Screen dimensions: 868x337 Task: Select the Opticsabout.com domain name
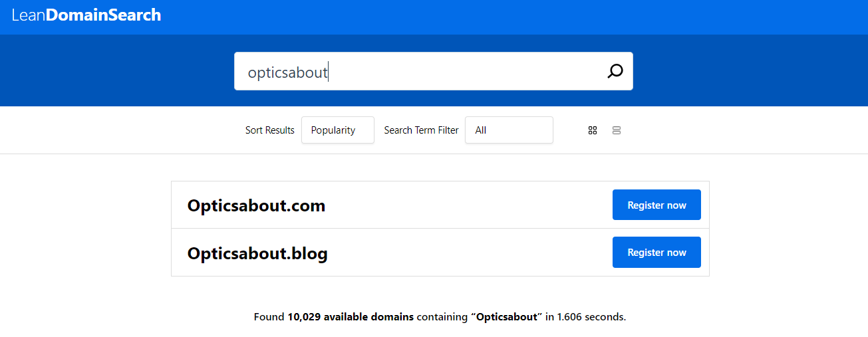tap(256, 205)
